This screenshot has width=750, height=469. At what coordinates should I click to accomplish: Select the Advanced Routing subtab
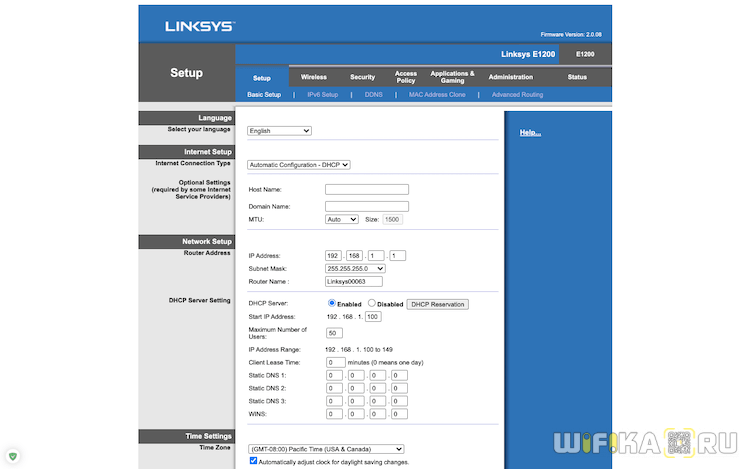[518, 95]
